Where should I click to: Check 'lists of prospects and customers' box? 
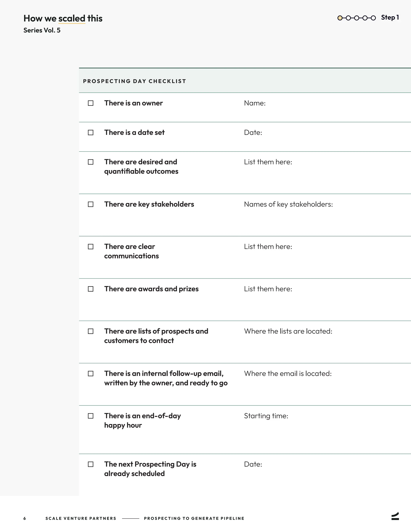[91, 331]
